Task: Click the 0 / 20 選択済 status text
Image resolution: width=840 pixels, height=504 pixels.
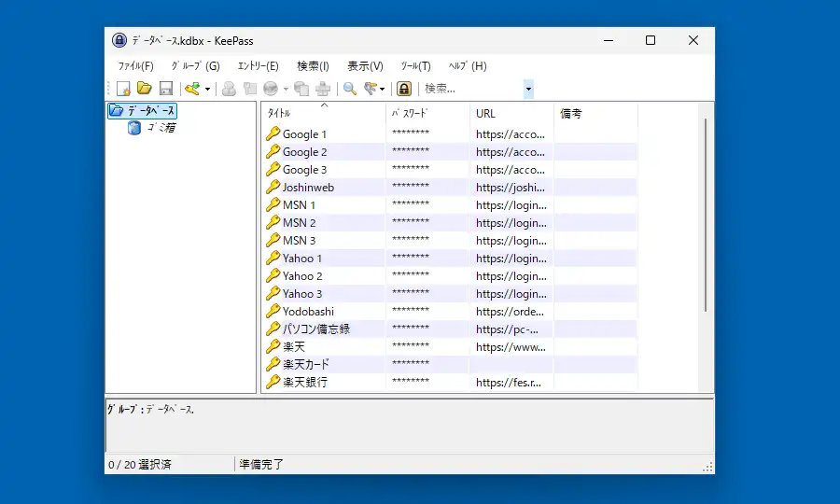Action: click(x=140, y=465)
